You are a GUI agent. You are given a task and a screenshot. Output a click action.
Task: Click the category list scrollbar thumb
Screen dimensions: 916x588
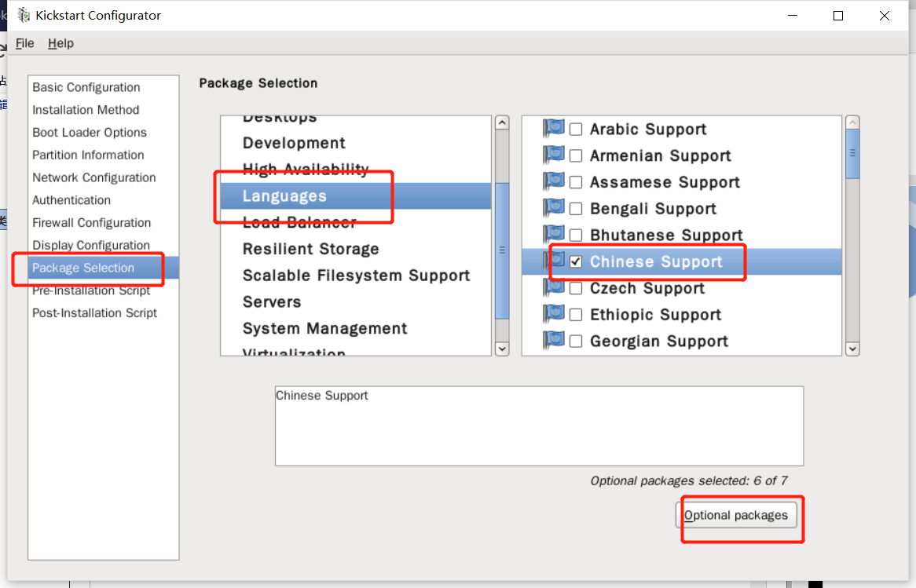[x=502, y=250]
